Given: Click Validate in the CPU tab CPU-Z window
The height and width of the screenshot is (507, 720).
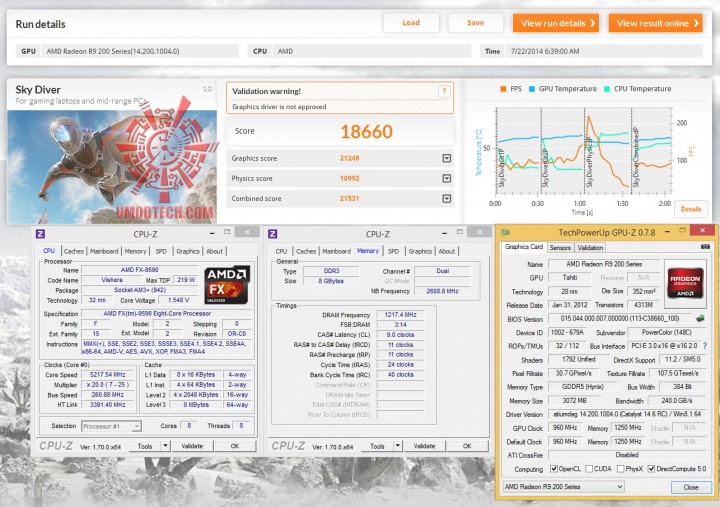Looking at the screenshot, I should (192, 445).
